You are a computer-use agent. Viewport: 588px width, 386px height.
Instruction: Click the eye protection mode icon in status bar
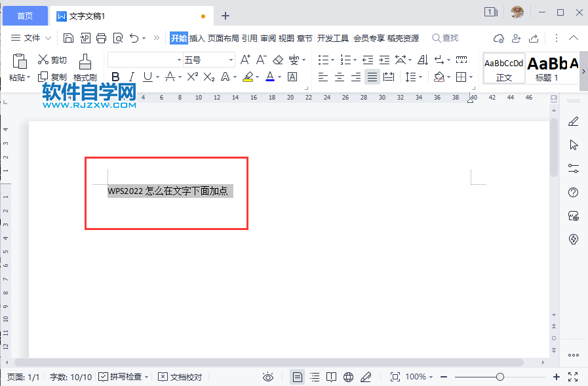click(268, 377)
